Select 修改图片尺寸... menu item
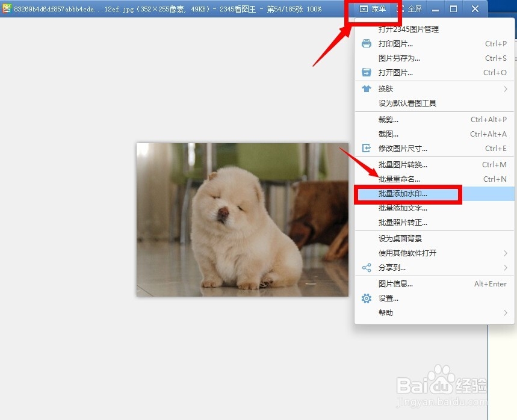The image size is (517, 420). pyautogui.click(x=434, y=149)
